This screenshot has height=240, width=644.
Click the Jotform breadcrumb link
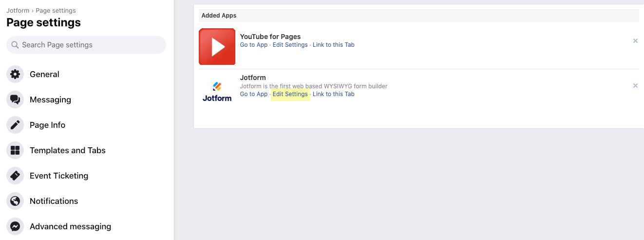tap(18, 10)
